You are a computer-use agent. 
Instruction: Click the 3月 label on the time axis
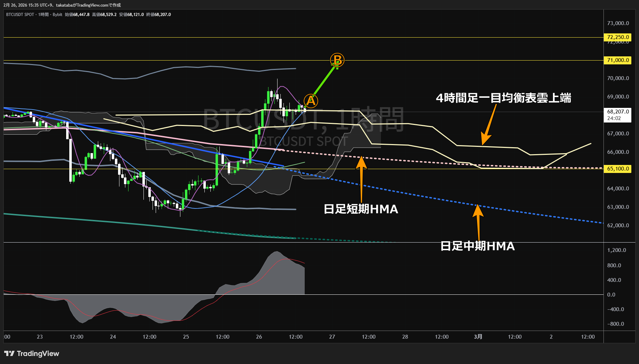tap(478, 337)
